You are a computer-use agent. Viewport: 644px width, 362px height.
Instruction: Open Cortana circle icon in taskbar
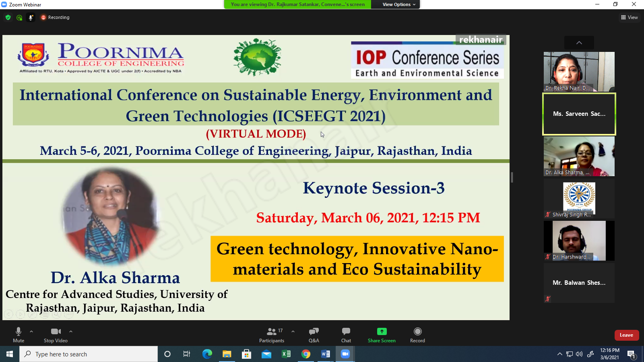click(167, 354)
